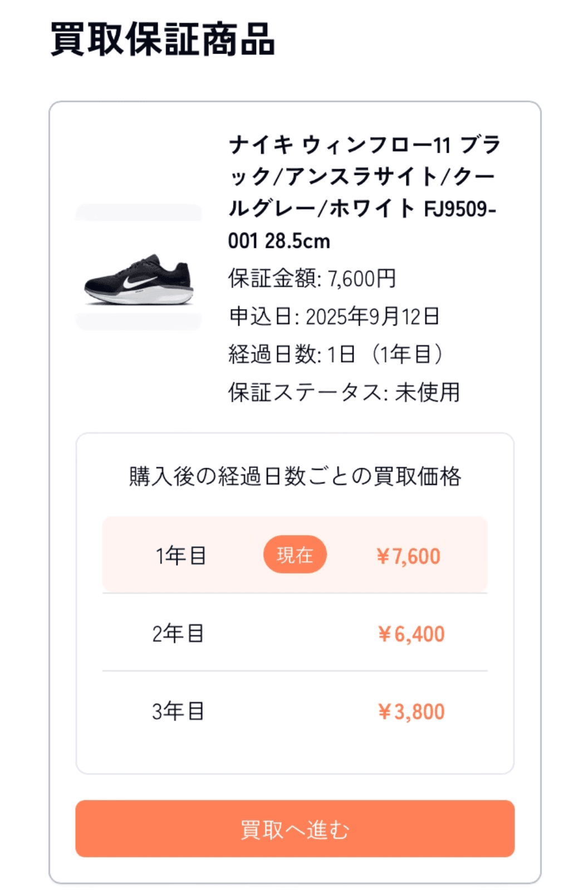Click the 28.5cm size text in title

point(297,242)
